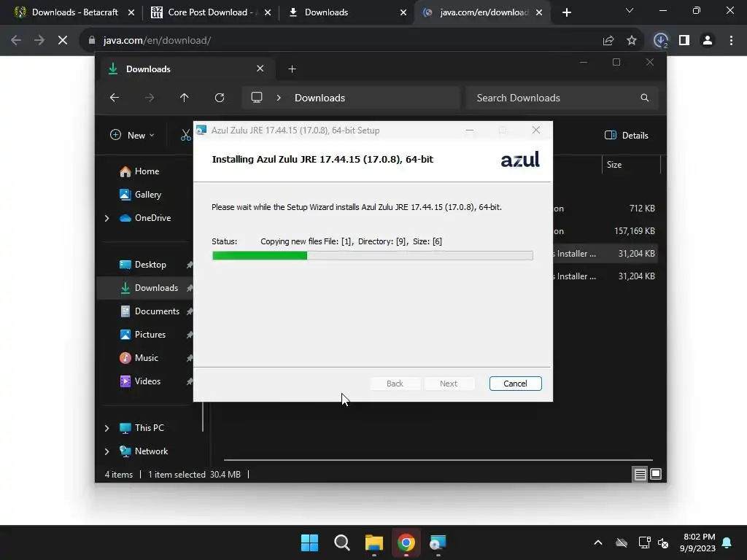The image size is (747, 560).
Task: Bookmark this page with the star
Action: [632, 41]
